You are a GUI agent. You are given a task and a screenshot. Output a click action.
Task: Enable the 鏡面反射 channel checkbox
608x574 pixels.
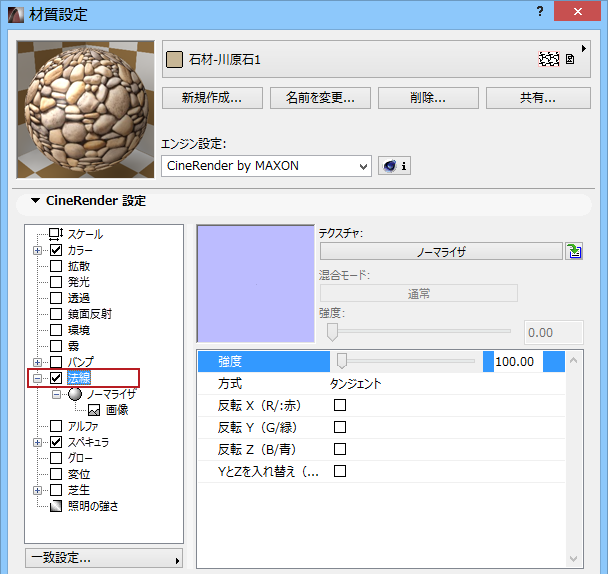(56, 314)
